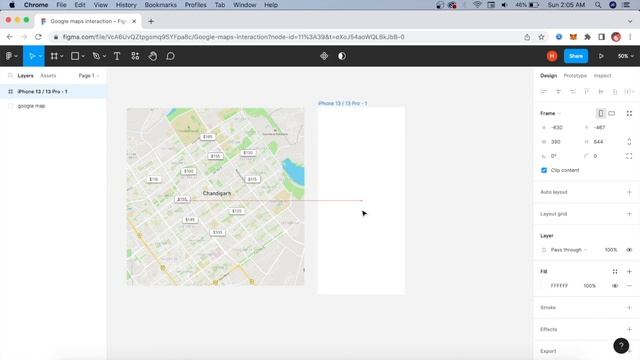Edit the Y position field
Screen dimensions: 640x360
click(602, 127)
